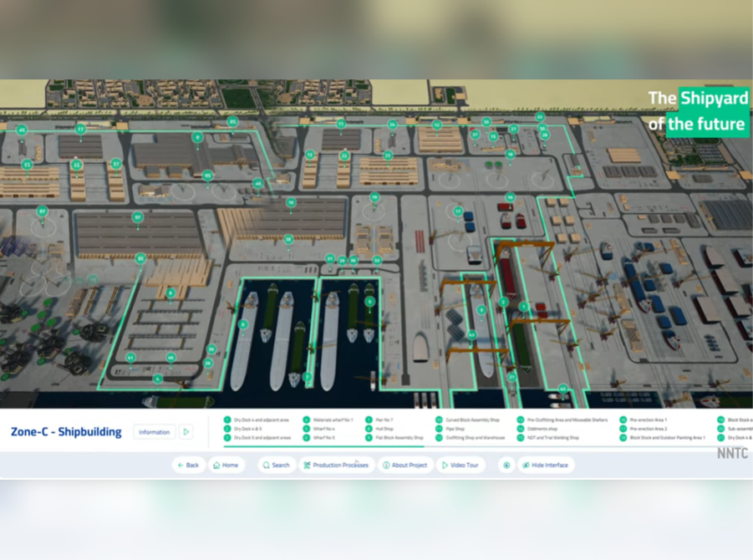The height and width of the screenshot is (560, 753).
Task: Open Production Processes menu
Action: point(336,465)
